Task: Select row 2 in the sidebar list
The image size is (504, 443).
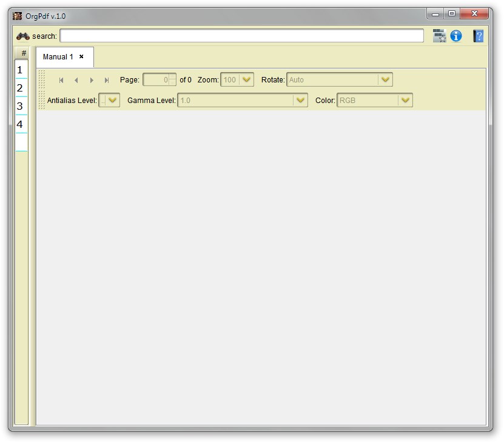Action: coord(21,88)
